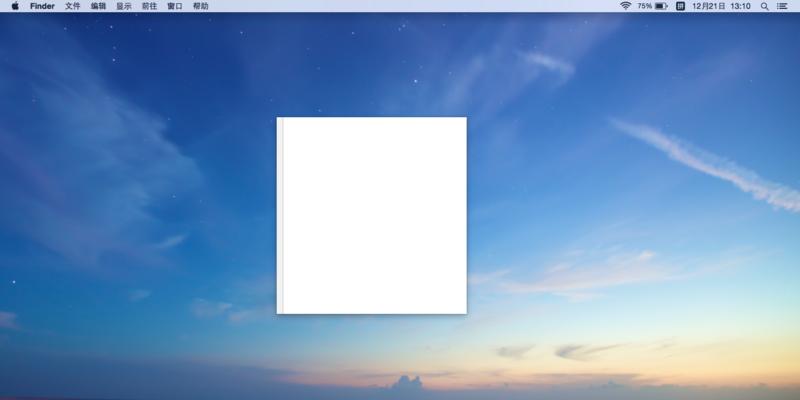This screenshot has width=800, height=400.
Task: Open Spotlight search magnifier
Action: tap(764, 6)
